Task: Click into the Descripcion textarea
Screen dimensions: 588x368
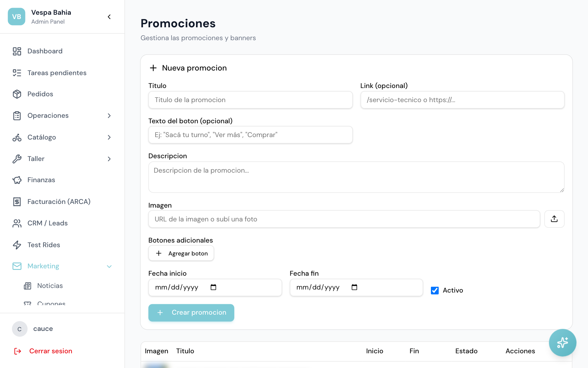Action: [x=356, y=177]
